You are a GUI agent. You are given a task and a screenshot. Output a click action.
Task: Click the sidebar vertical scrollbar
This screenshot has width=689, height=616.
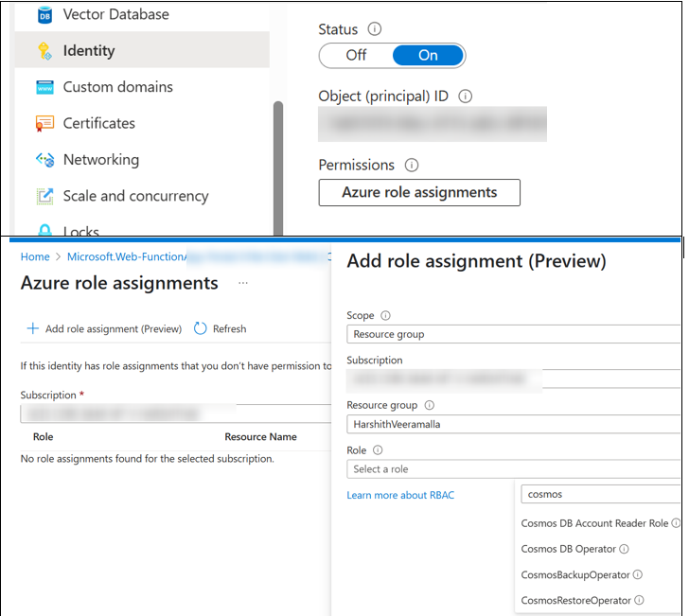[x=278, y=168]
